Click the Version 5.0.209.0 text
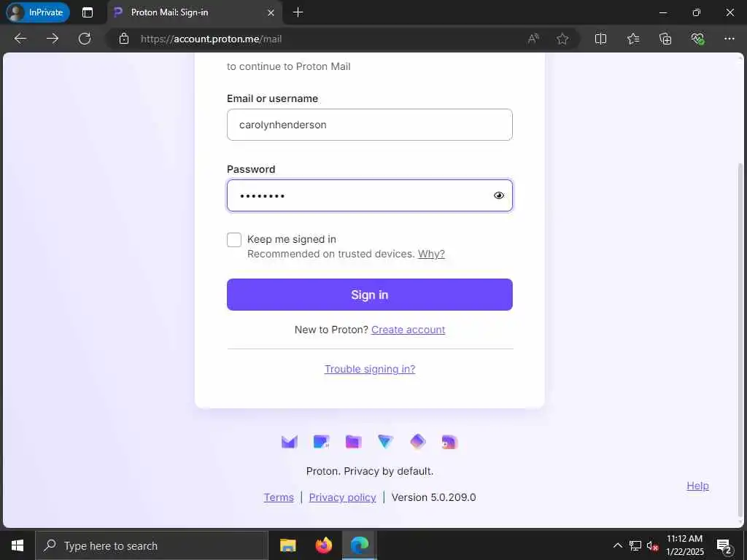Screen dimensions: 747x560 point(433,497)
